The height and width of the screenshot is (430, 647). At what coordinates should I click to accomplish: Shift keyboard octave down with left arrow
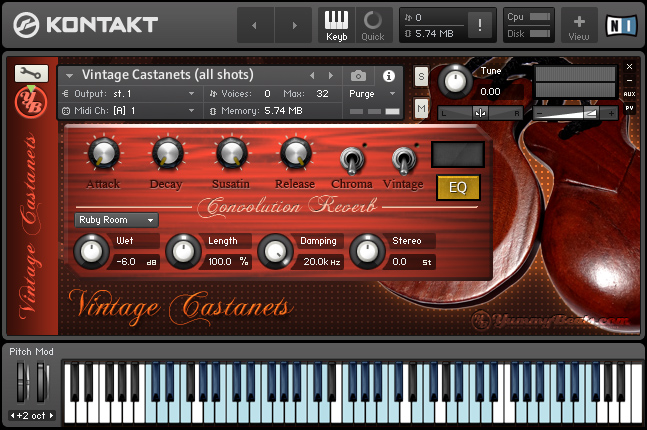point(12,416)
